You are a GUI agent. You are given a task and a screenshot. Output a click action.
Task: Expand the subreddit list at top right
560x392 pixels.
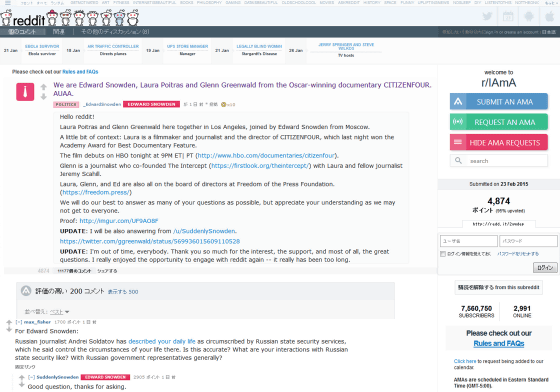[x=550, y=3]
